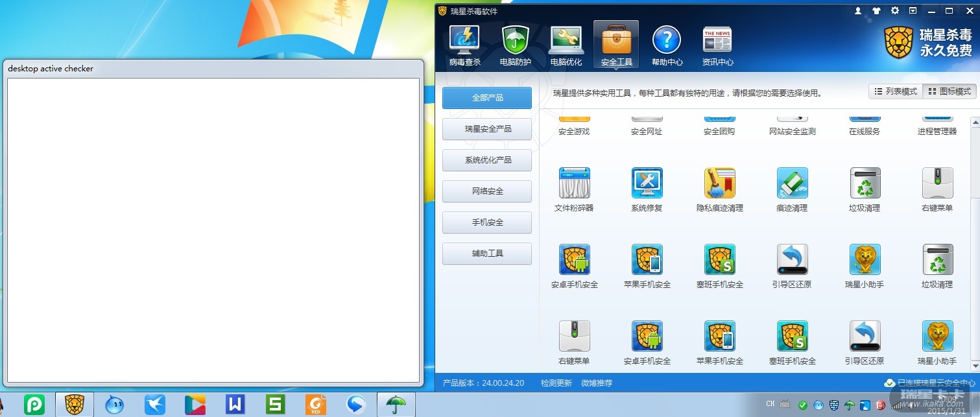Click the colorful play-arrow video taskbar icon
This screenshot has height=417, width=980.
tap(195, 405)
